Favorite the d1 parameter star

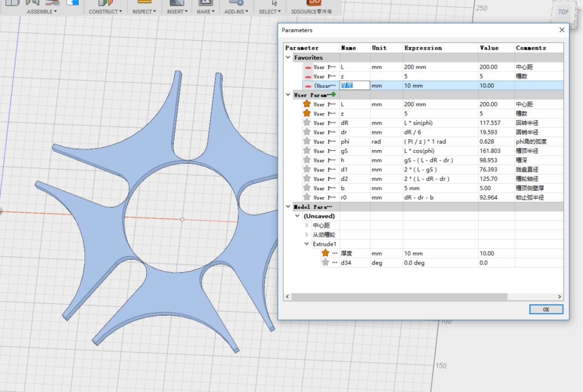click(307, 169)
